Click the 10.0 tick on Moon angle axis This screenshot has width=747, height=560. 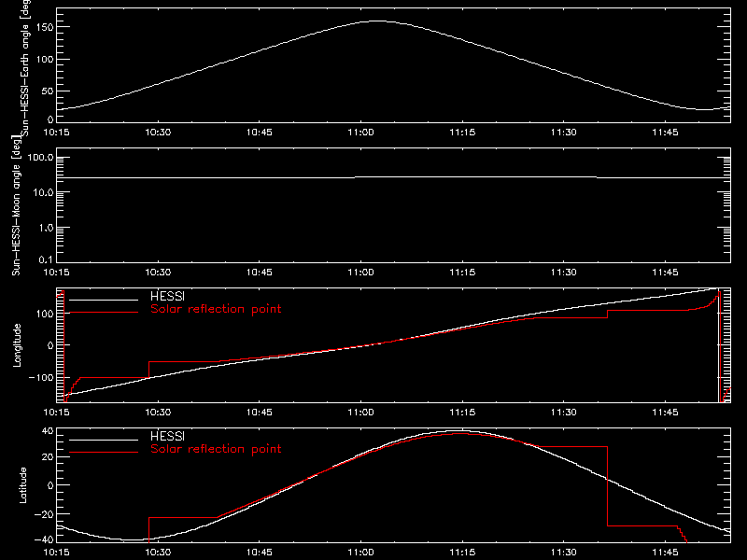click(x=43, y=192)
